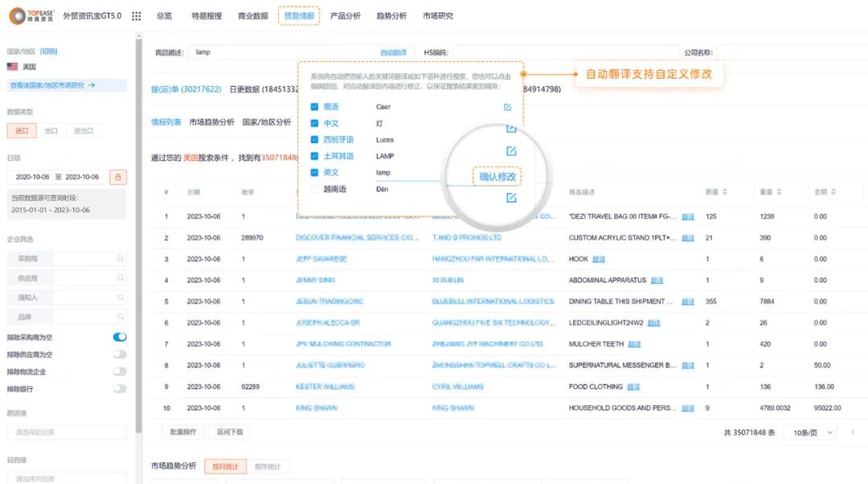The image size is (868, 484).
Task: Click the 自动翻译 link in description field
Action: [394, 52]
